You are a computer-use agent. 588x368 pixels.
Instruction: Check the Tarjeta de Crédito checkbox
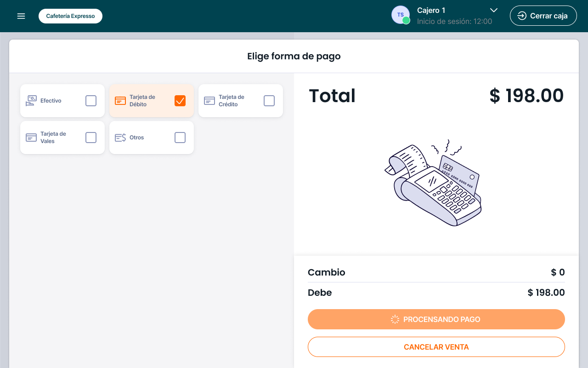pyautogui.click(x=269, y=101)
